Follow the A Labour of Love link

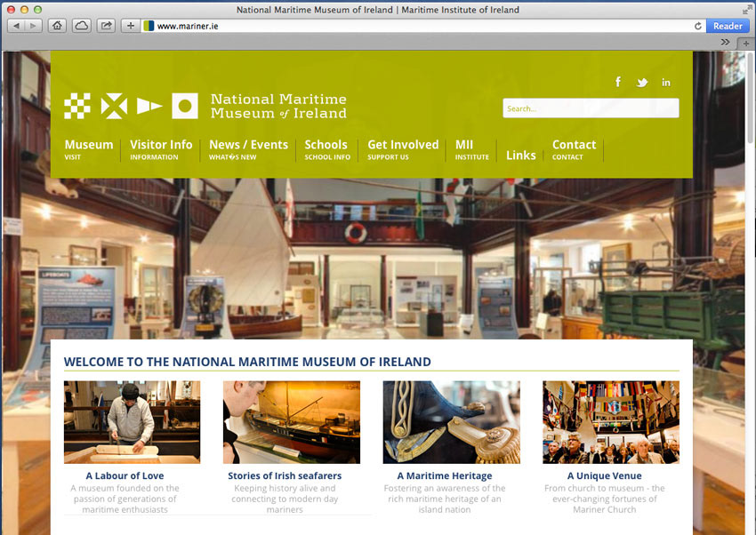click(x=125, y=475)
